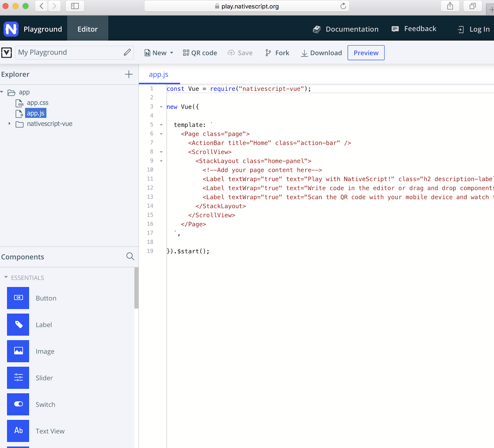Viewport: 494px width, 448px height.
Task: Click the Documentation book icon
Action: (x=317, y=29)
